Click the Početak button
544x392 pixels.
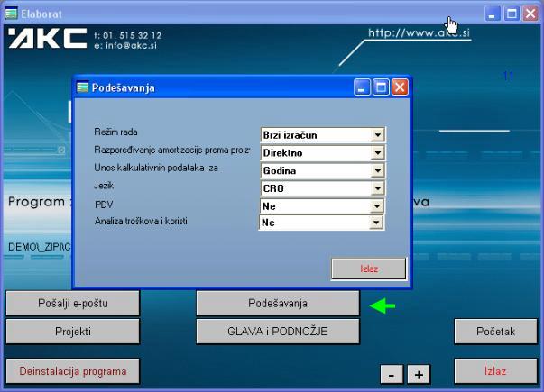point(495,332)
